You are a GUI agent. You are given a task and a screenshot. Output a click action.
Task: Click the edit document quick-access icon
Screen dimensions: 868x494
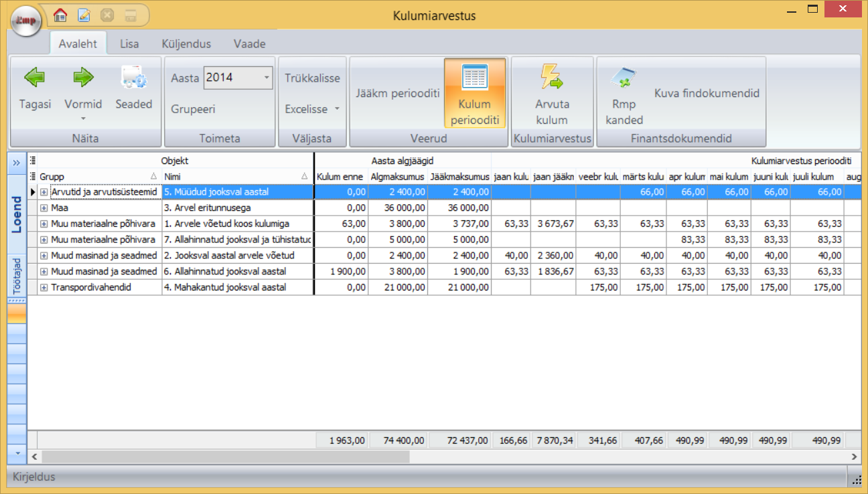tap(84, 15)
